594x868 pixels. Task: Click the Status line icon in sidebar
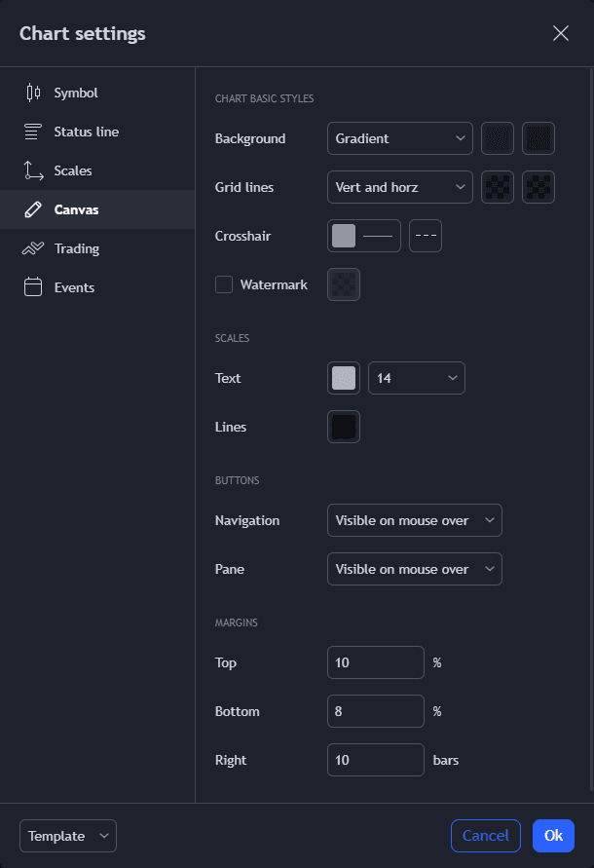[x=33, y=132]
